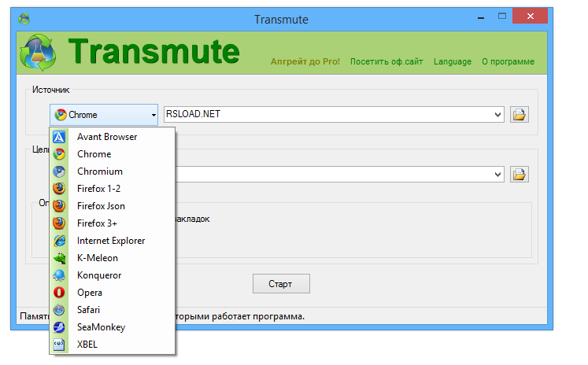Choose Internet Explorer from list
Screen dimensions: 588x365
click(x=112, y=241)
